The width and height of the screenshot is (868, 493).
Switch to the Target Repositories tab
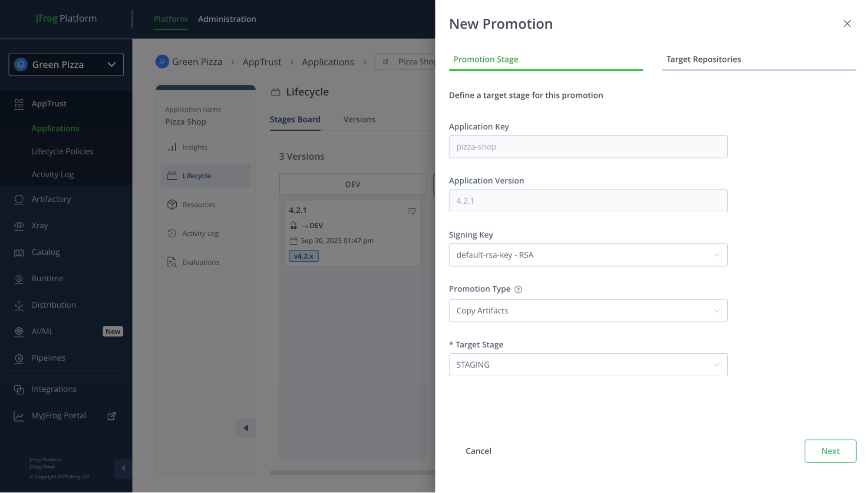point(703,59)
